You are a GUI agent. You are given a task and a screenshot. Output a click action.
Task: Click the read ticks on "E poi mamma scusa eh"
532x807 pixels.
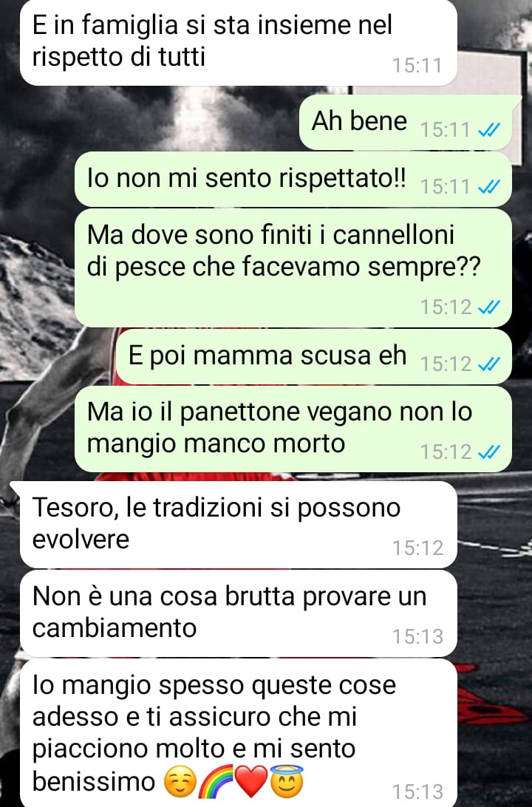click(489, 364)
